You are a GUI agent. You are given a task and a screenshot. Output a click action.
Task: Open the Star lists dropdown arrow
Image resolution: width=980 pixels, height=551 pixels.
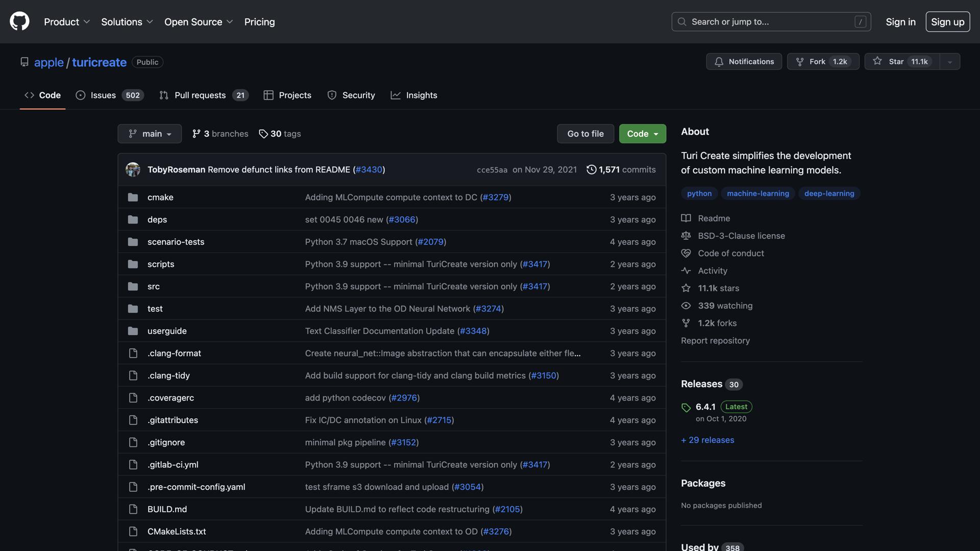click(950, 62)
